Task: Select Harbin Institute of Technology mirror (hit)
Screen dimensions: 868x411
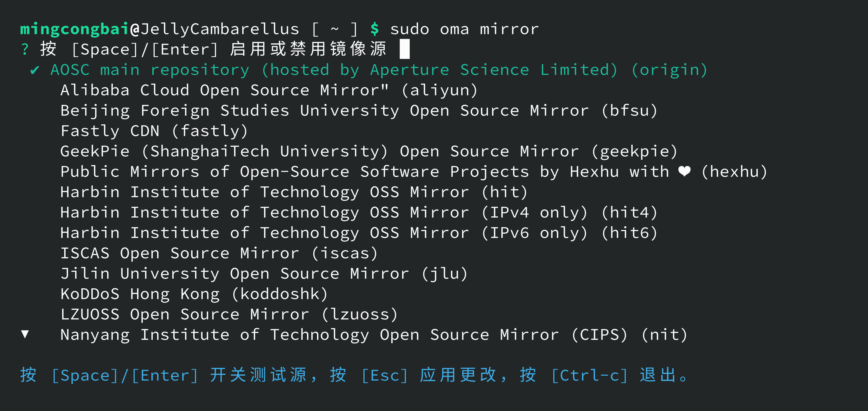Action: 294,192
